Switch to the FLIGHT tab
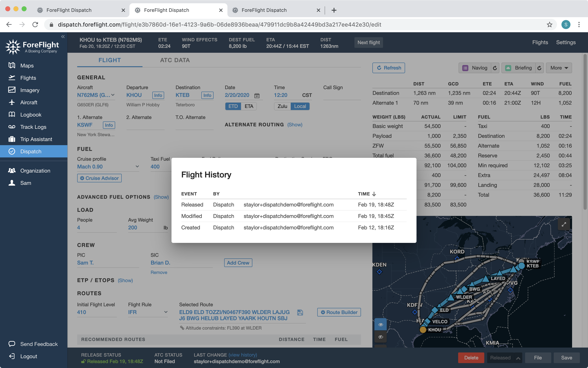Screen dimensions: 588x368 point(110,60)
